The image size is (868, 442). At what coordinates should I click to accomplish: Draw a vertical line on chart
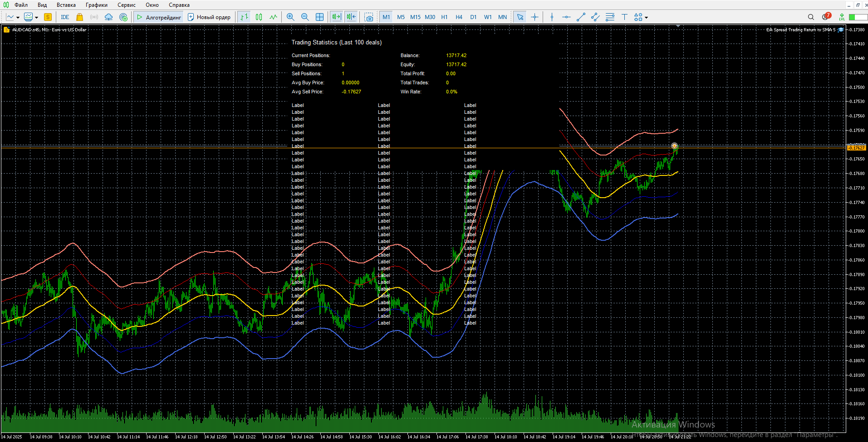(552, 17)
